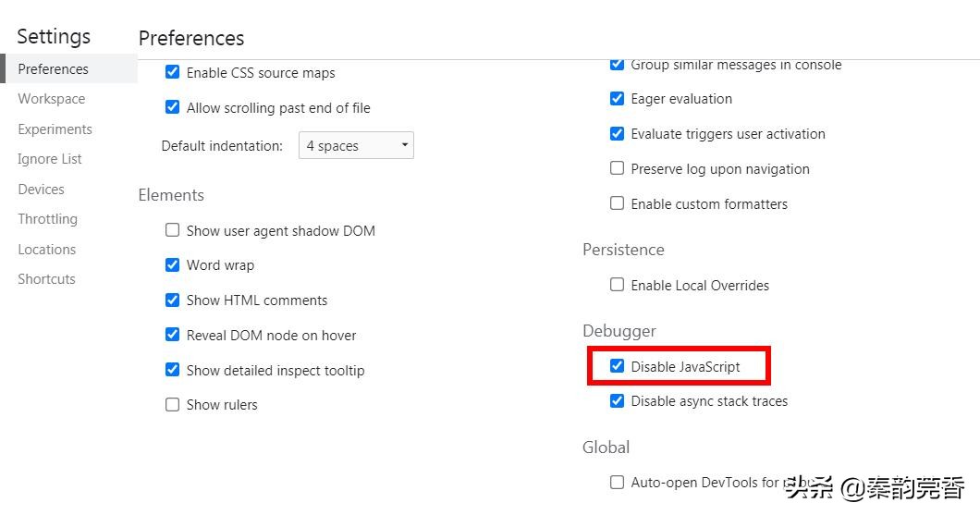Open the Devices settings page

point(42,190)
